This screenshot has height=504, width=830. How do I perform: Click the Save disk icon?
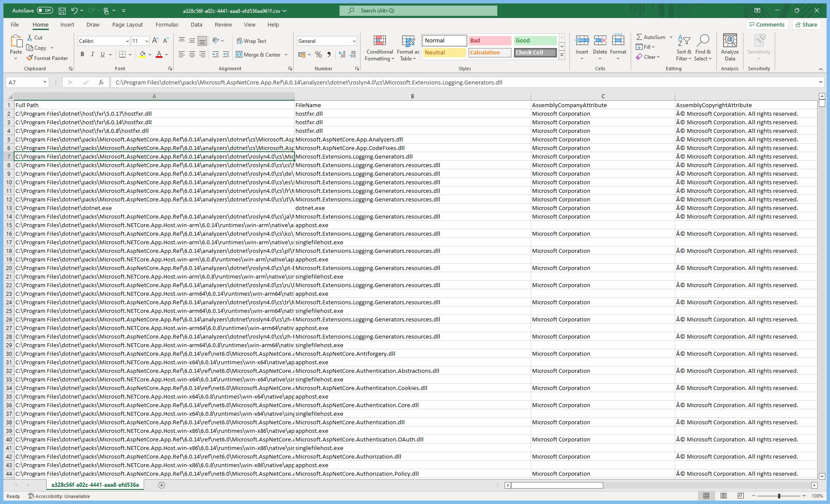tap(62, 11)
